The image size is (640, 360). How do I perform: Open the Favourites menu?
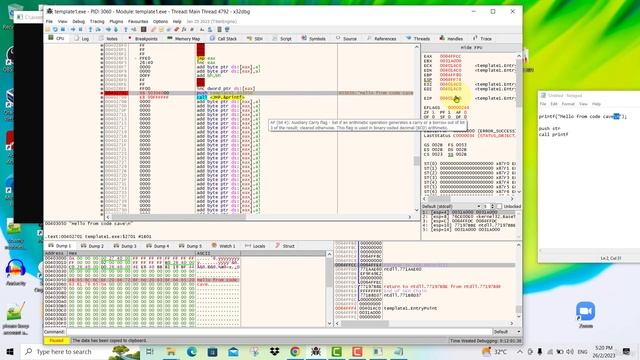pos(138,21)
